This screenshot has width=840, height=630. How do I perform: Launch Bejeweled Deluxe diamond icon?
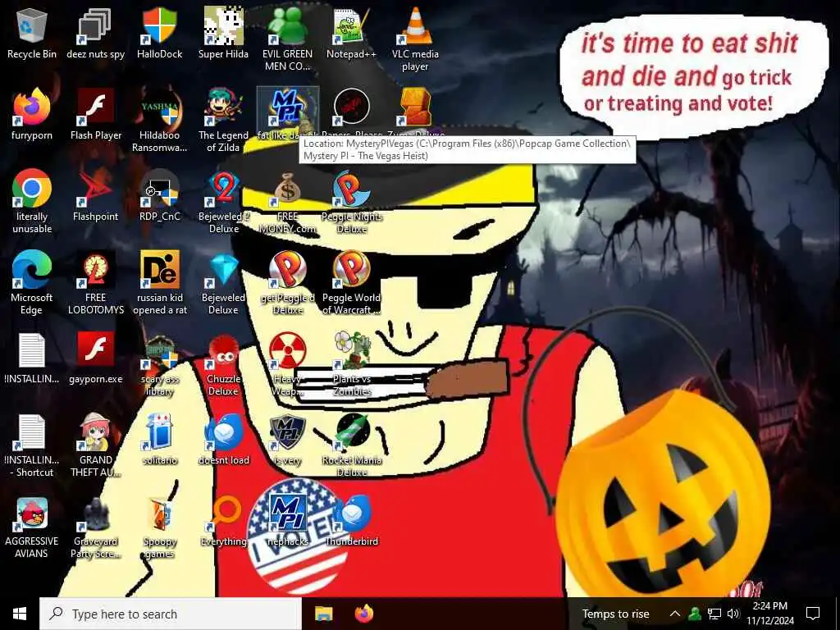pyautogui.click(x=223, y=283)
